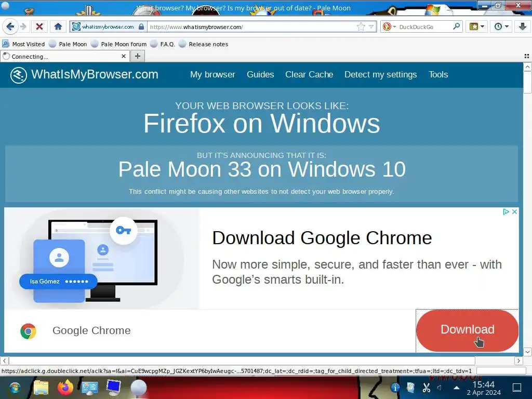The image size is (532, 399).
Task: Open Pale Moon taskbar icon
Action: pyautogui.click(x=138, y=388)
